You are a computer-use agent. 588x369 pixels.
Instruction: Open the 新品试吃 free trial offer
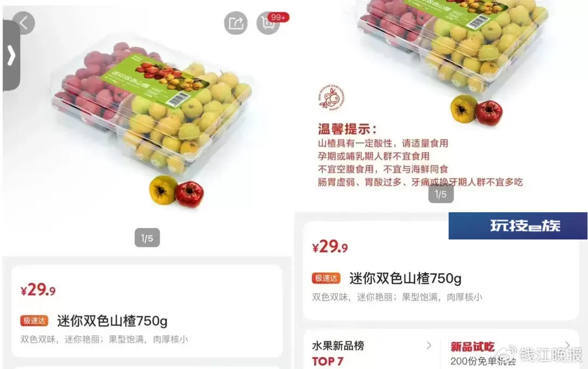(x=483, y=353)
